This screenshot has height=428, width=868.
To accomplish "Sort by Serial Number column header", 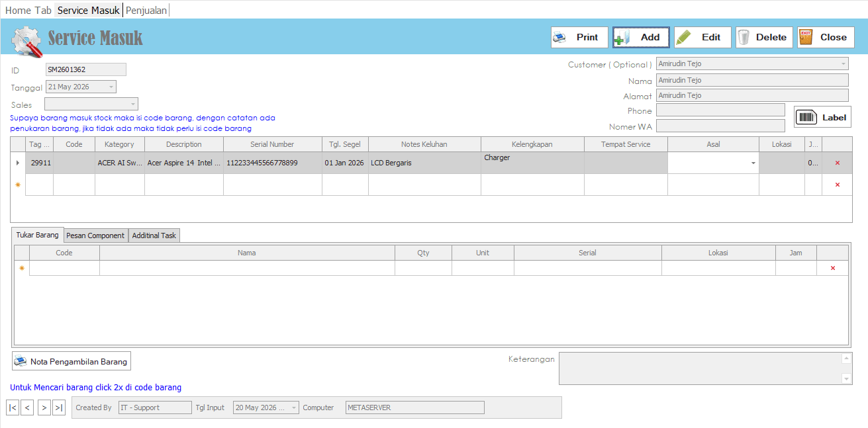I will 272,144.
